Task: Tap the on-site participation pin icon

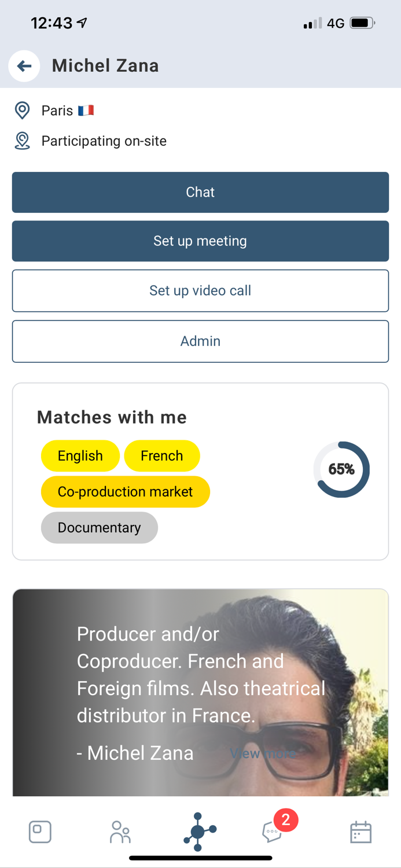Action: (x=22, y=141)
